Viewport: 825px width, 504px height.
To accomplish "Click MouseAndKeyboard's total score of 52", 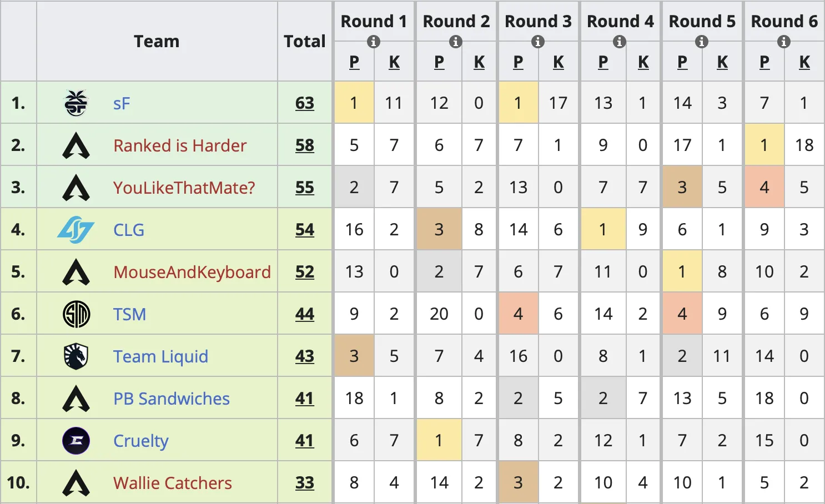I will pos(305,272).
